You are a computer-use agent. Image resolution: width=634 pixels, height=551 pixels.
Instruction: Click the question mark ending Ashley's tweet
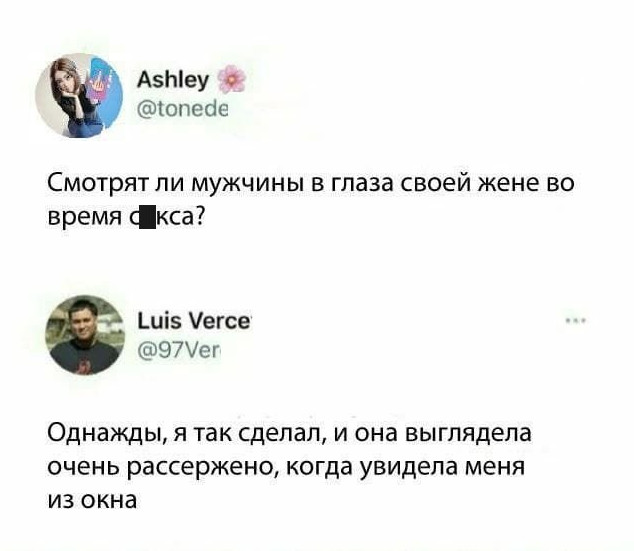click(200, 217)
